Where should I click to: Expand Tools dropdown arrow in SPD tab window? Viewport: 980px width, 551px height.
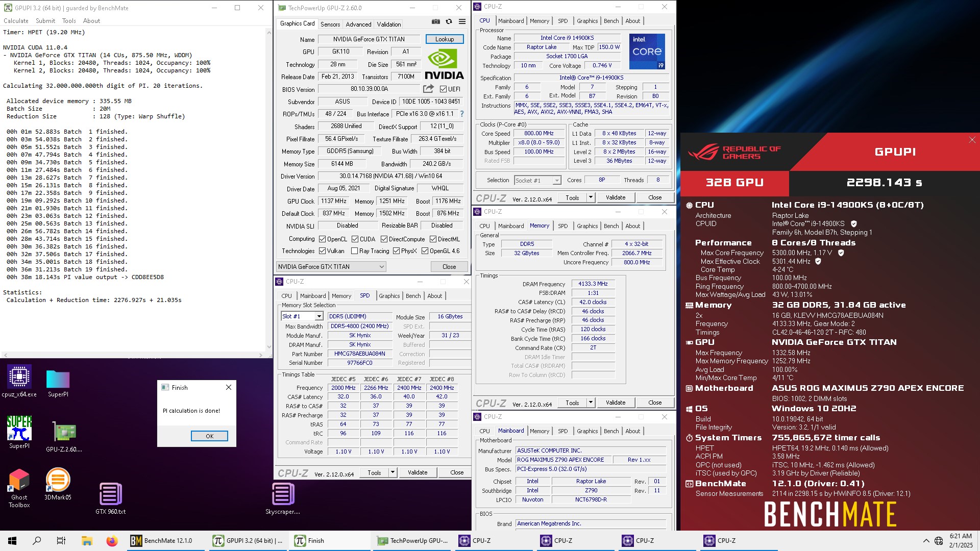tap(393, 472)
